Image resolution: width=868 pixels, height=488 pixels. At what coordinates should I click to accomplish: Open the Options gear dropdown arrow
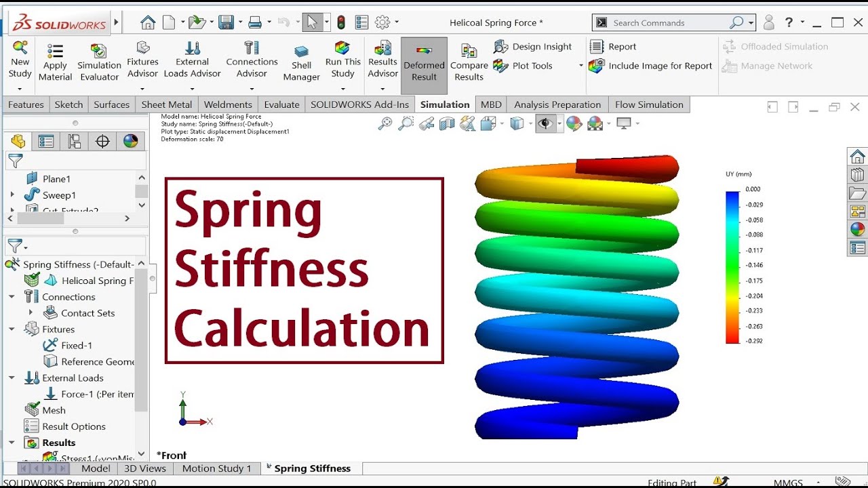397,22
